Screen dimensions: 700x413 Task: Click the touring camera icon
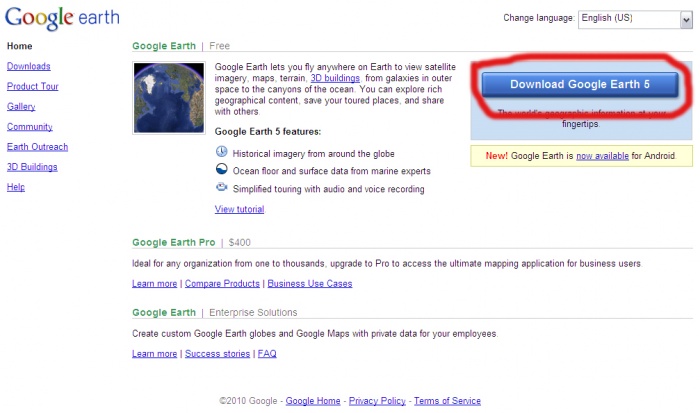pyautogui.click(x=221, y=187)
